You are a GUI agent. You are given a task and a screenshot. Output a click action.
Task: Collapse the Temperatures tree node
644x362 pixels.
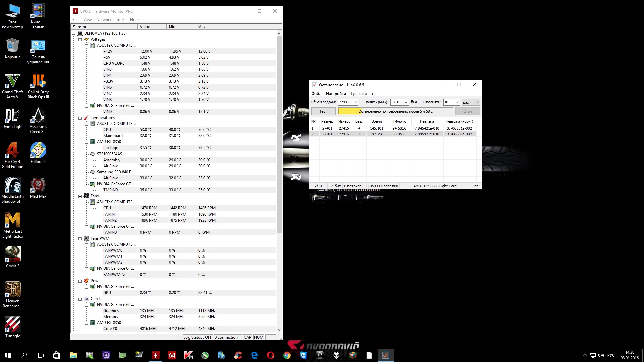click(x=80, y=118)
